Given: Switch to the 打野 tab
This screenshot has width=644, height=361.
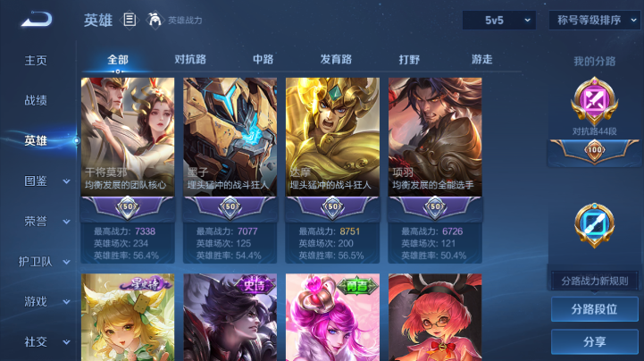Looking at the screenshot, I should [409, 60].
